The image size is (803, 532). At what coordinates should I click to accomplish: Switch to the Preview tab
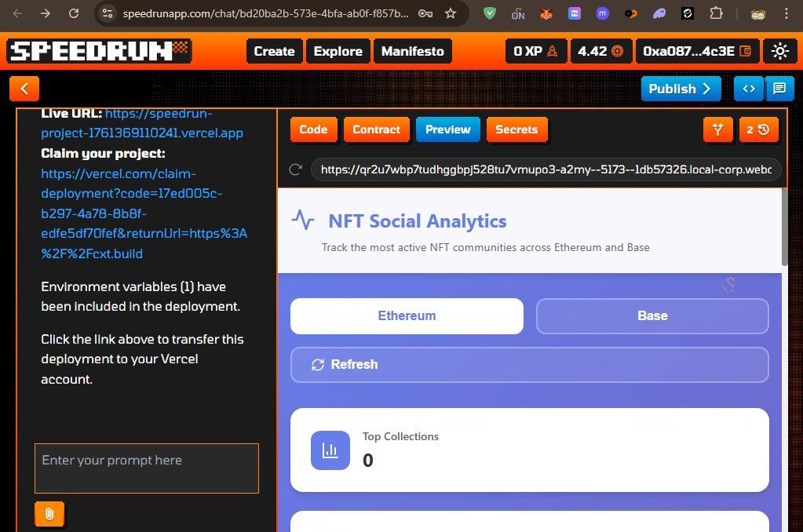(448, 129)
